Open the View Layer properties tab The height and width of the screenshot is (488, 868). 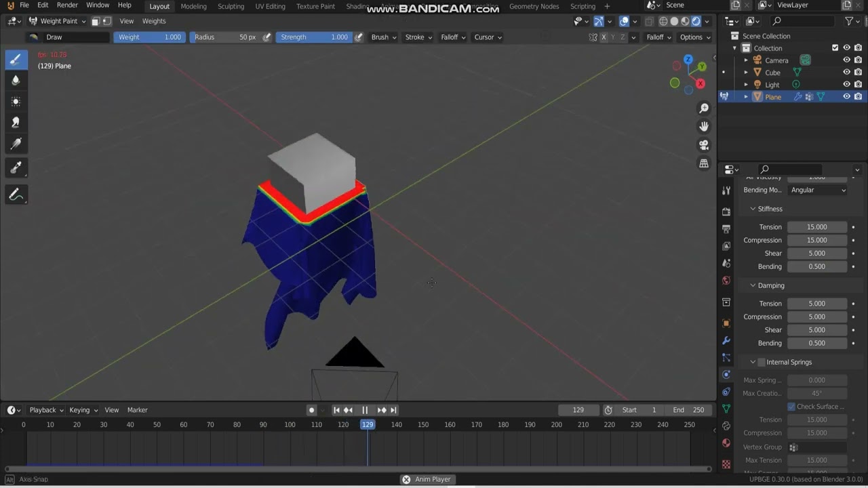(x=726, y=246)
